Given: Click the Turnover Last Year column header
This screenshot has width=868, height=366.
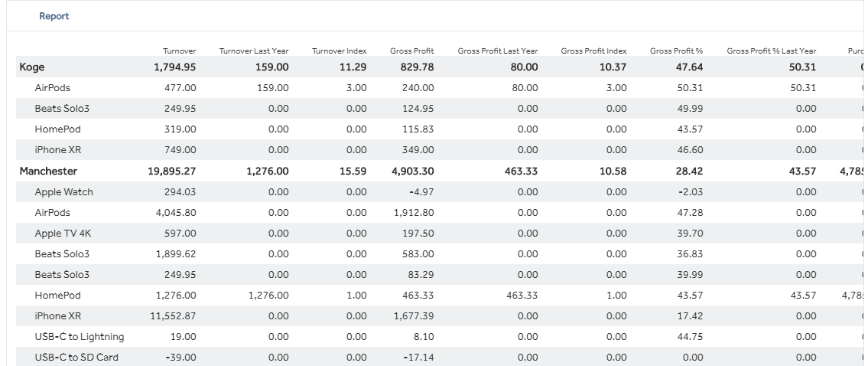Looking at the screenshot, I should (x=254, y=51).
